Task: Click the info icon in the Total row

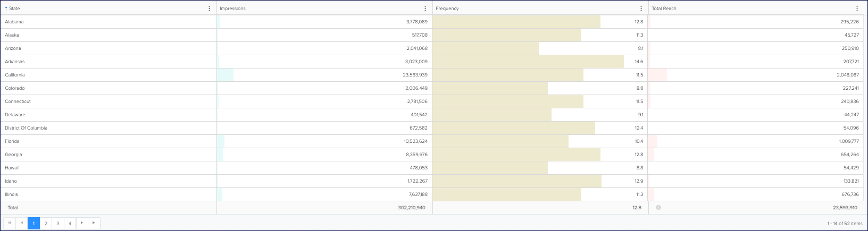Action: pyautogui.click(x=658, y=208)
